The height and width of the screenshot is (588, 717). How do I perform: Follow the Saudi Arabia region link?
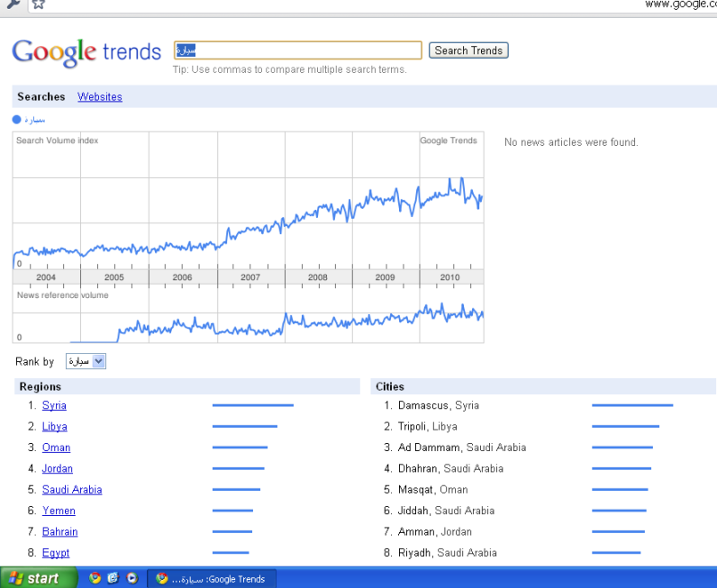72,490
